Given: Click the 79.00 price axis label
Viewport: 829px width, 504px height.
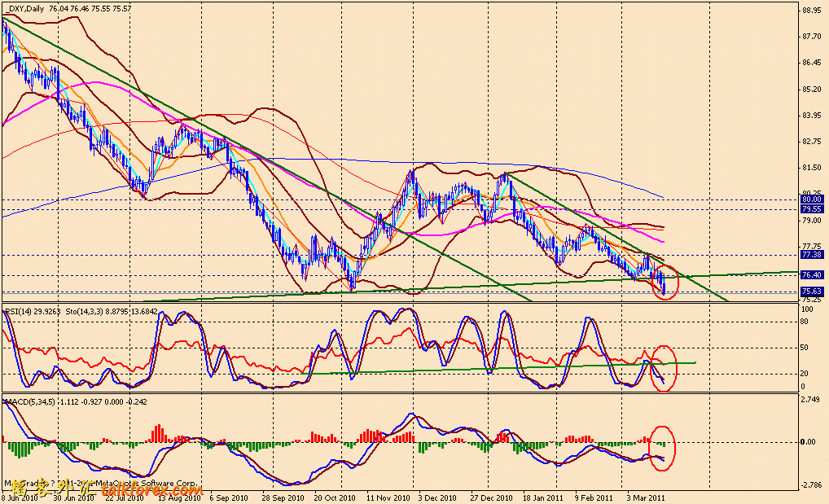Looking at the screenshot, I should [812, 220].
